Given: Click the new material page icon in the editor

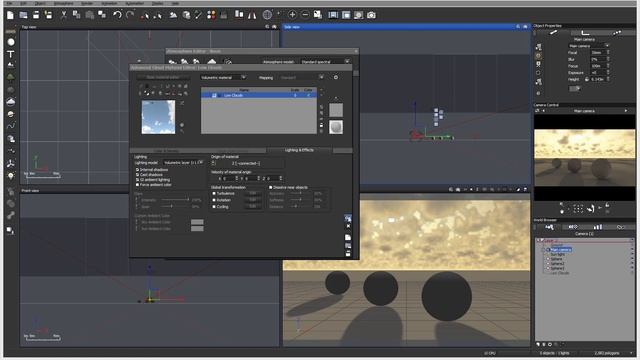Looking at the screenshot, I should coord(348,238).
